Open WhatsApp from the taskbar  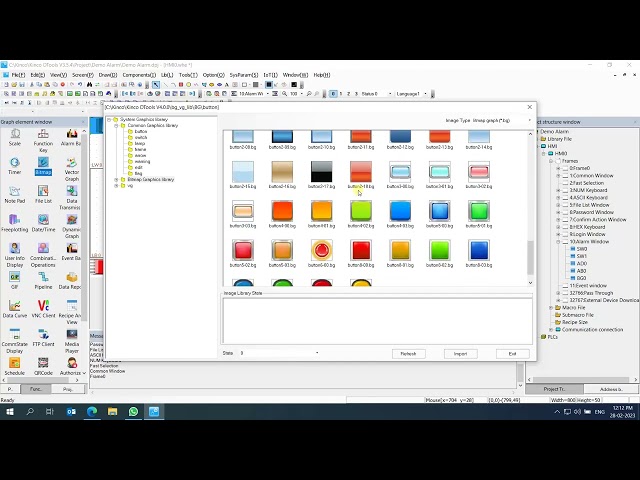133,411
